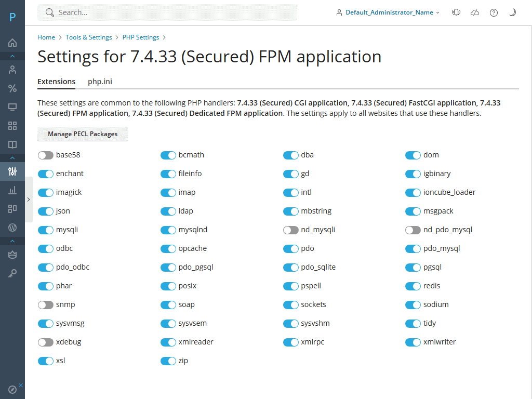Enable the base58 extension toggle
532x399 pixels.
point(46,155)
